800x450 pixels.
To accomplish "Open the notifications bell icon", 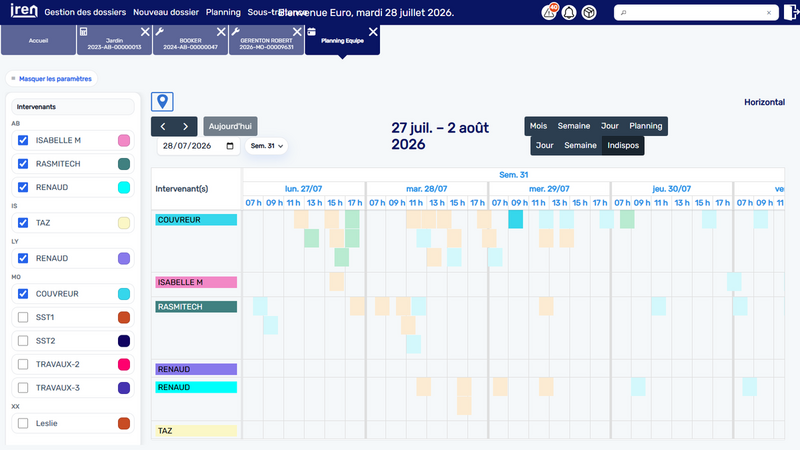I will coord(569,12).
